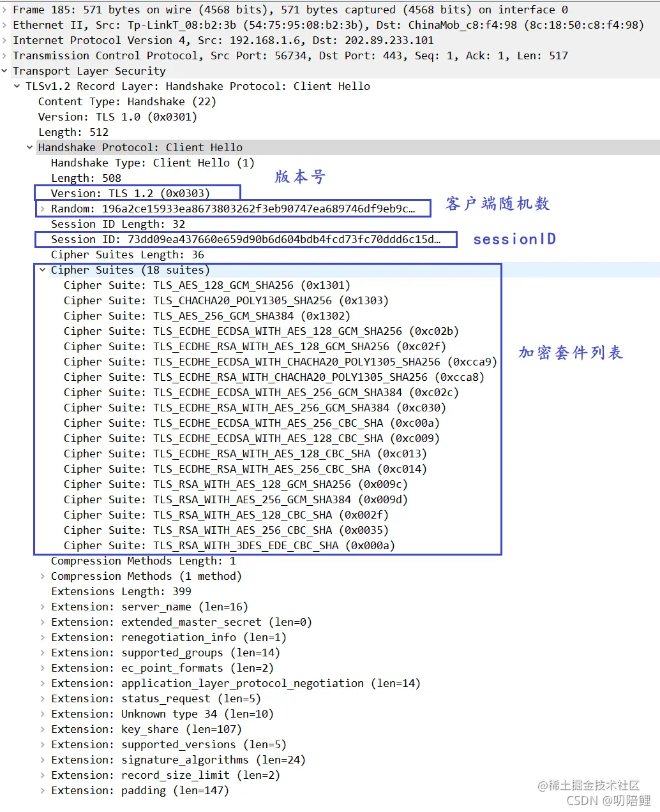The image size is (660, 812).
Task: Expand Extension: key_share
Action: pyautogui.click(x=43, y=729)
